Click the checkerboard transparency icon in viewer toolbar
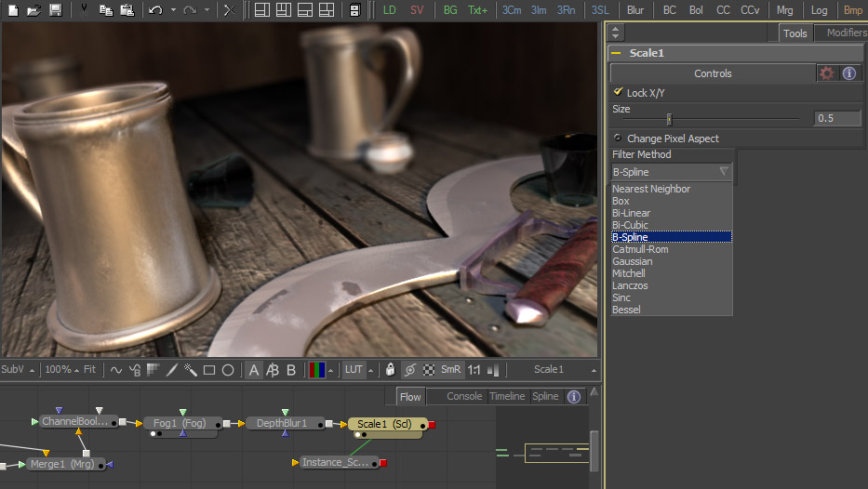Image resolution: width=868 pixels, height=489 pixels. (x=429, y=369)
